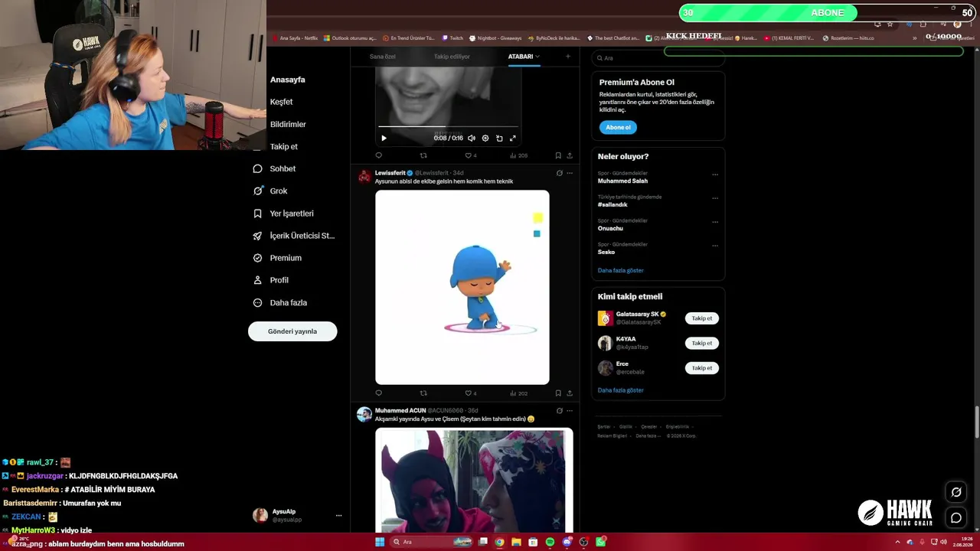Show hidden system tray icons
Screen dimensions: 980x551
click(x=898, y=542)
